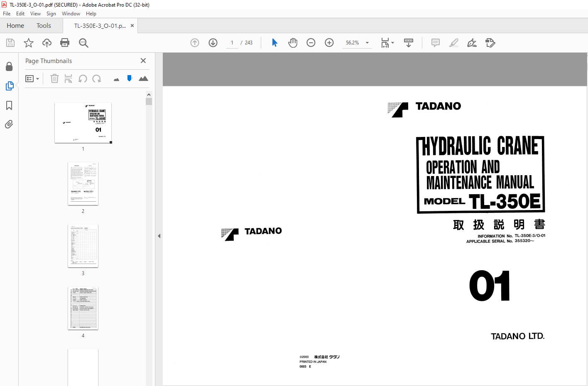The height and width of the screenshot is (386, 588).
Task: Toggle the Page Thumbnails sidebar panel
Action: 9,86
